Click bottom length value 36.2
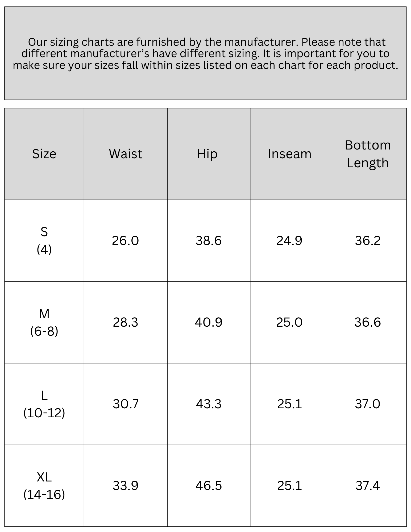The image size is (411, 532). coord(368,240)
